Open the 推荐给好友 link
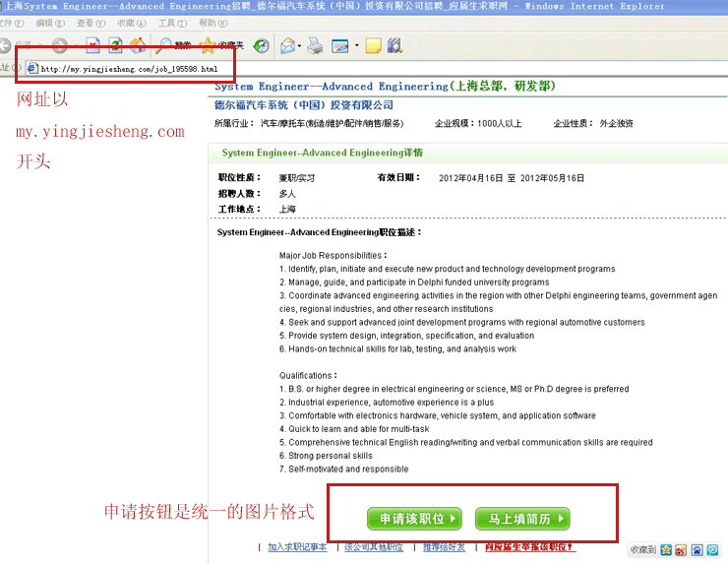The width and height of the screenshot is (728, 564). pyautogui.click(x=444, y=547)
